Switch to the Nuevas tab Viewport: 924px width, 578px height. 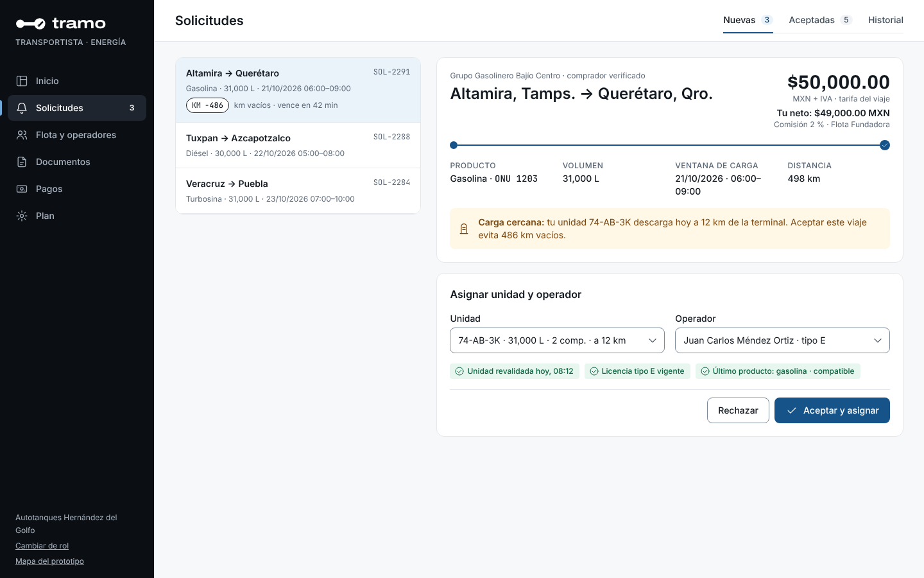click(748, 20)
